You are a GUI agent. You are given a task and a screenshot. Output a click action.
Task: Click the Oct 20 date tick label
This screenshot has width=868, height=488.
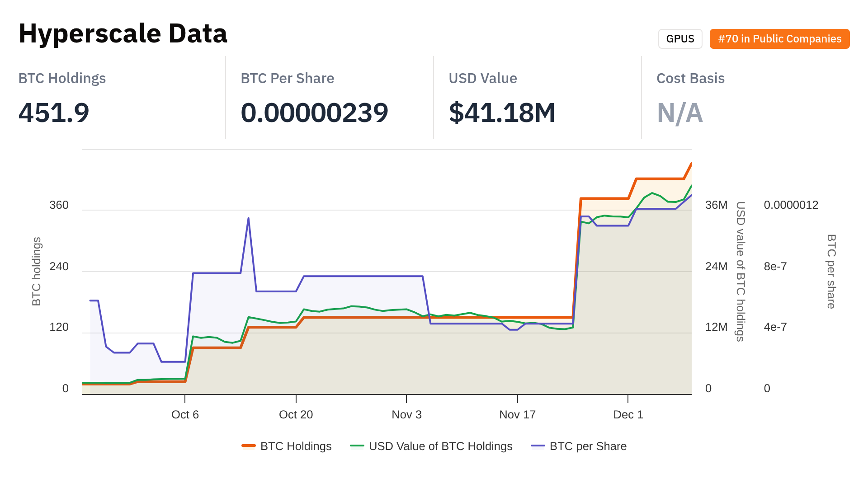(296, 414)
